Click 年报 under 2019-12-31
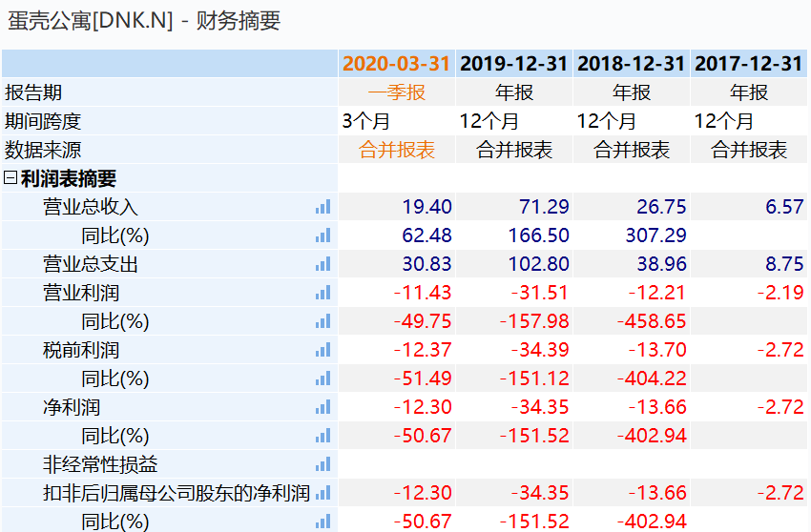 point(514,92)
